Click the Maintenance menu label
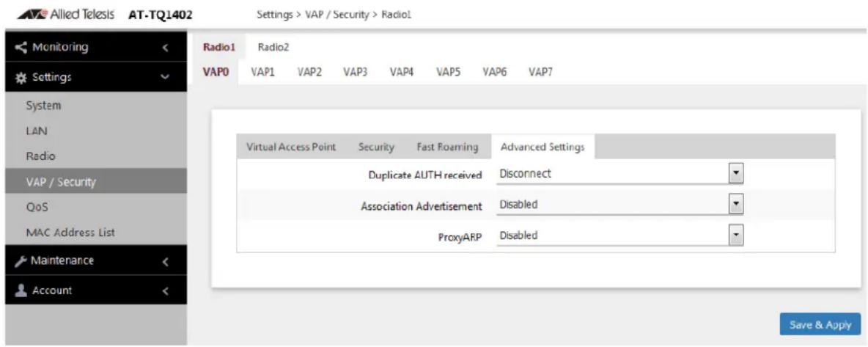This screenshot has width=868, height=347. pyautogui.click(x=62, y=260)
